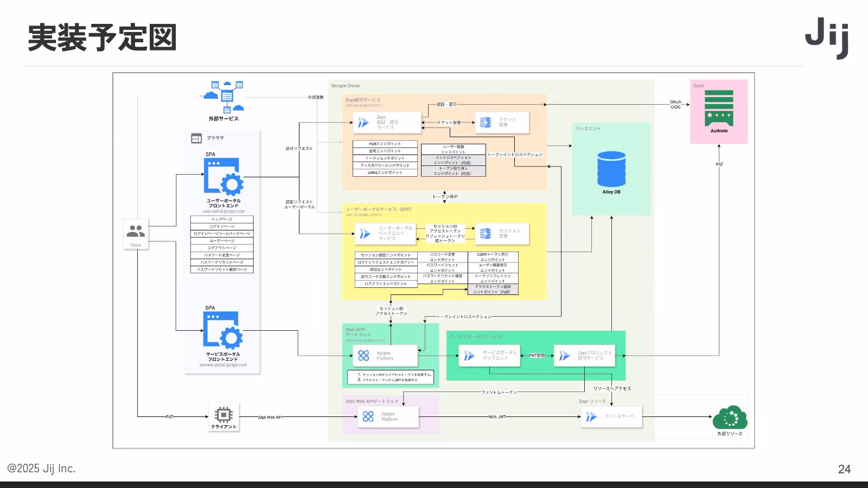
Task: Click the green 外部リソース cloud icon
Action: tap(730, 417)
